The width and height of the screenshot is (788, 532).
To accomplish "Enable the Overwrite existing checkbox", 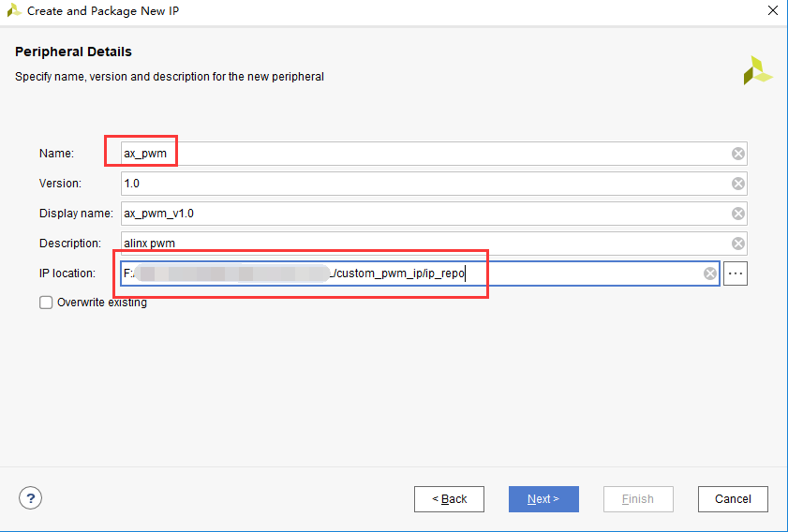I will pyautogui.click(x=46, y=303).
